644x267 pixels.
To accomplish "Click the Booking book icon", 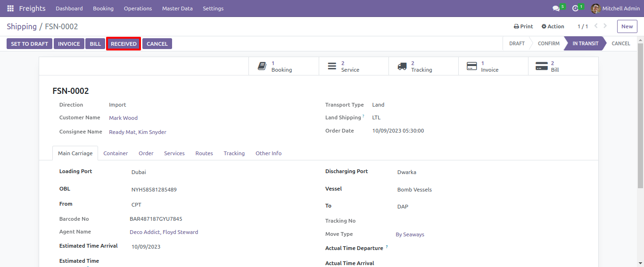I will click(x=262, y=66).
